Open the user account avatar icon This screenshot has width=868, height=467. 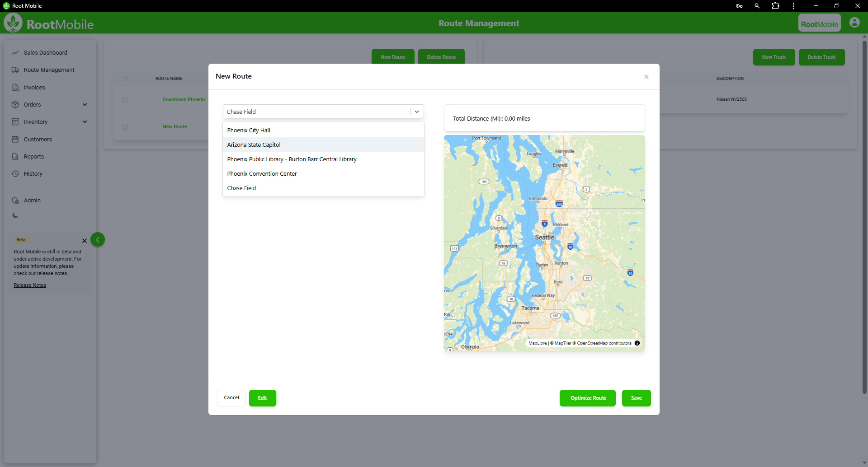click(x=854, y=23)
